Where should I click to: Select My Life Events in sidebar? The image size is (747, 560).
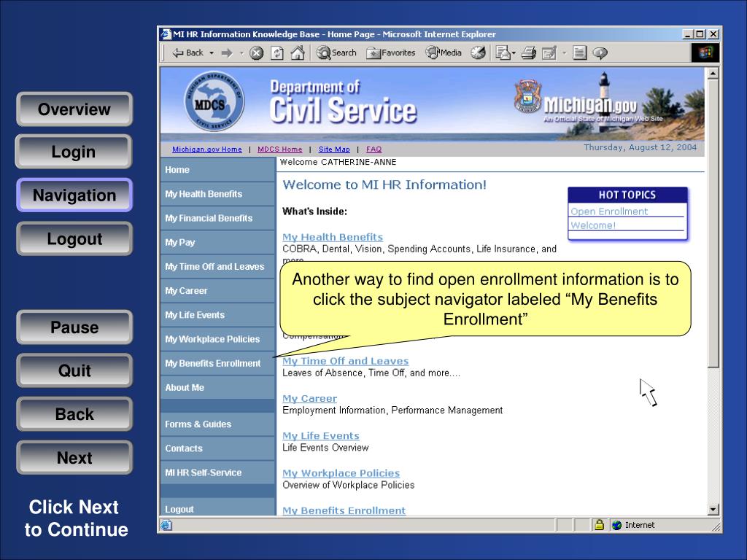click(x=217, y=315)
